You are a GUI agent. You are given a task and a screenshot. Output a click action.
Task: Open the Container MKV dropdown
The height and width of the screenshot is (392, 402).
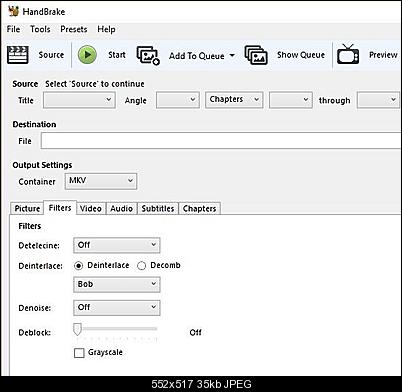click(101, 181)
